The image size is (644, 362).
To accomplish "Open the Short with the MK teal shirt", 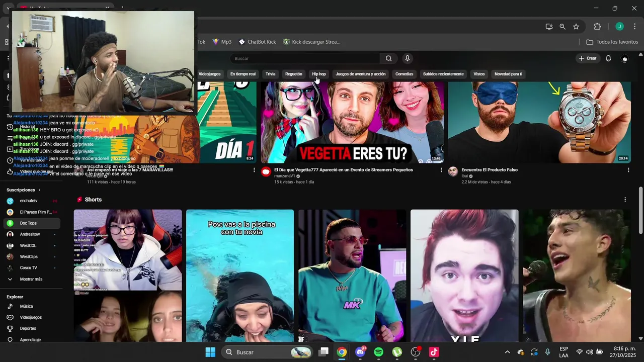I will pos(352,276).
